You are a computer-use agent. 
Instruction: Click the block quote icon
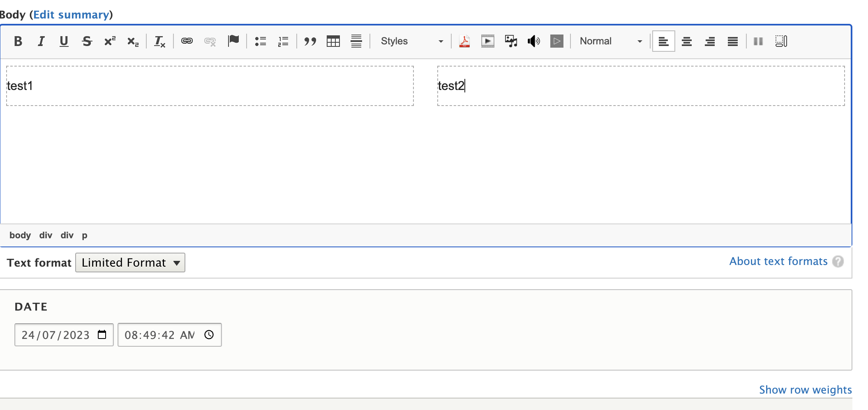click(310, 41)
